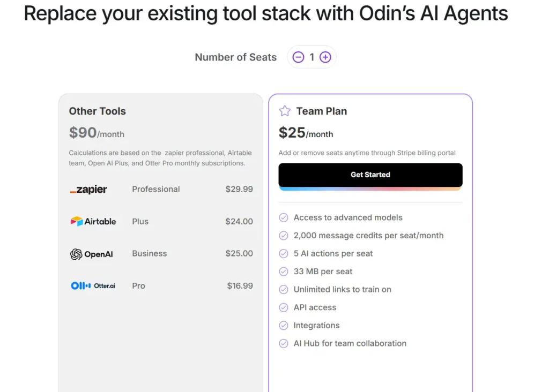
Task: Click the checkmark beside Integrations
Action: pyautogui.click(x=284, y=326)
